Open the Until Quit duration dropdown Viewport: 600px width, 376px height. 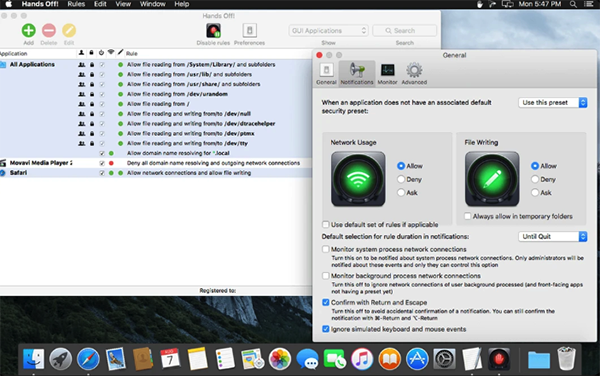(x=553, y=236)
